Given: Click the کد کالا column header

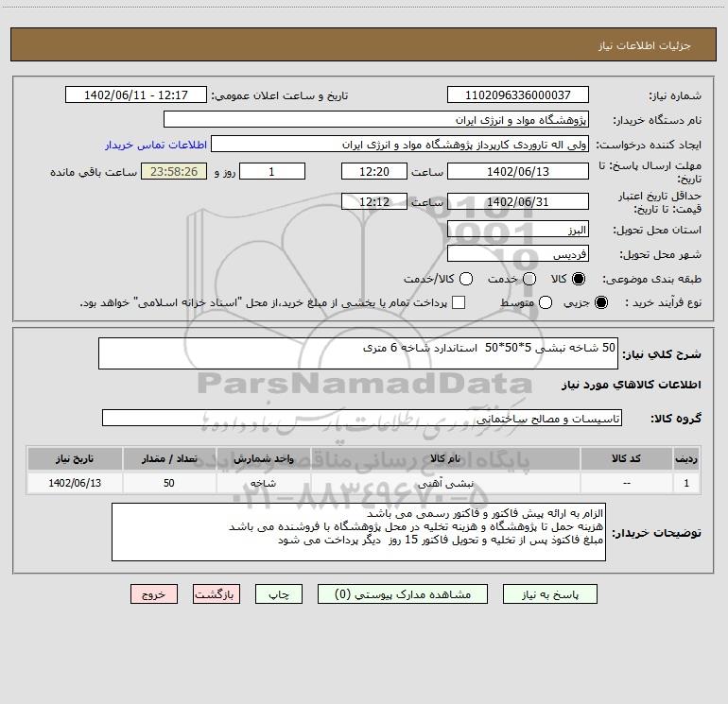Looking at the screenshot, I should [626, 458].
